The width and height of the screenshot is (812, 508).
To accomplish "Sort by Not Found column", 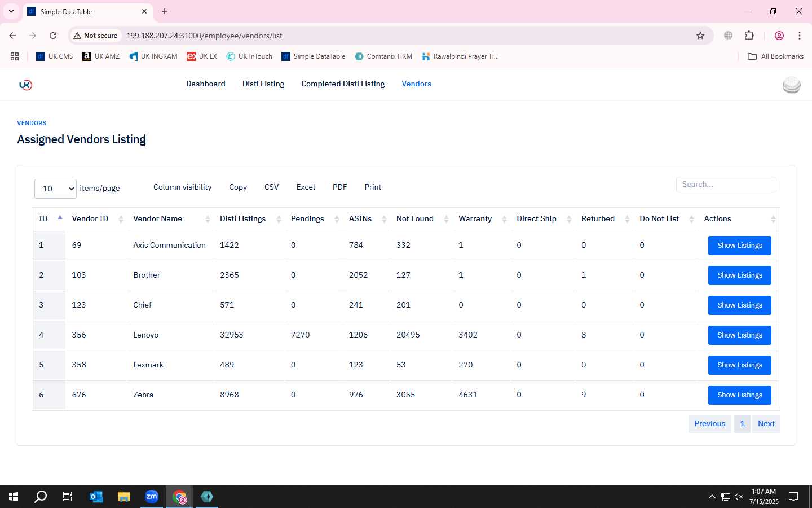I will 421,218.
